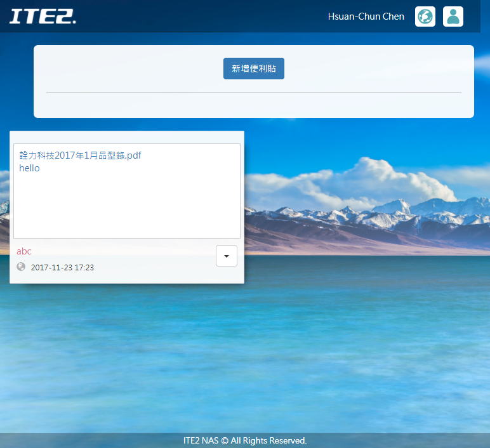Click the abc note title
The height and width of the screenshot is (448, 490).
coord(23,251)
